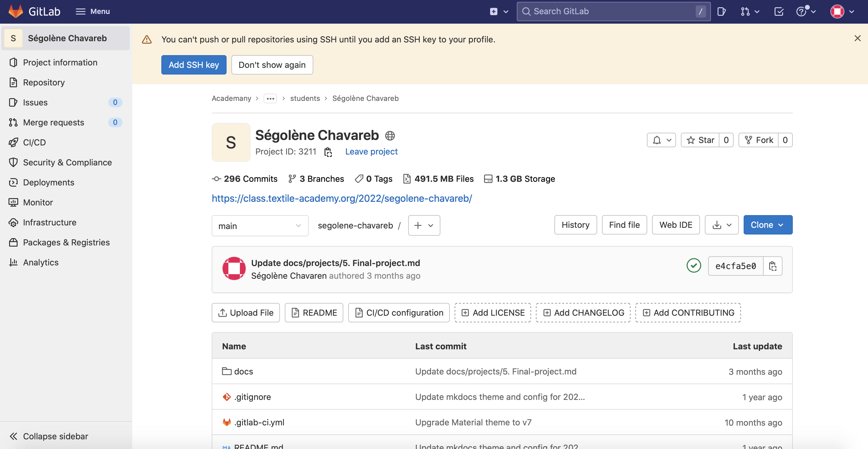Click the Leave project link
The width and height of the screenshot is (868, 449).
tap(371, 151)
